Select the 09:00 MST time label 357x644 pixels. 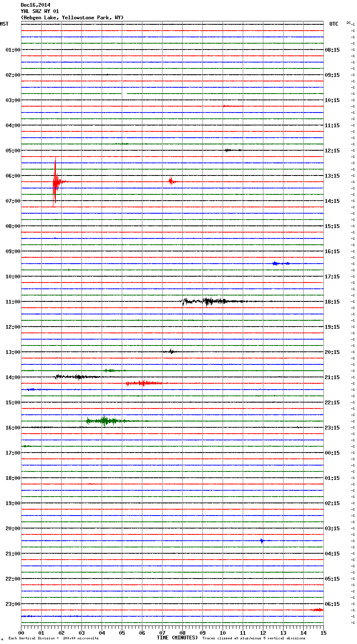pyautogui.click(x=13, y=251)
